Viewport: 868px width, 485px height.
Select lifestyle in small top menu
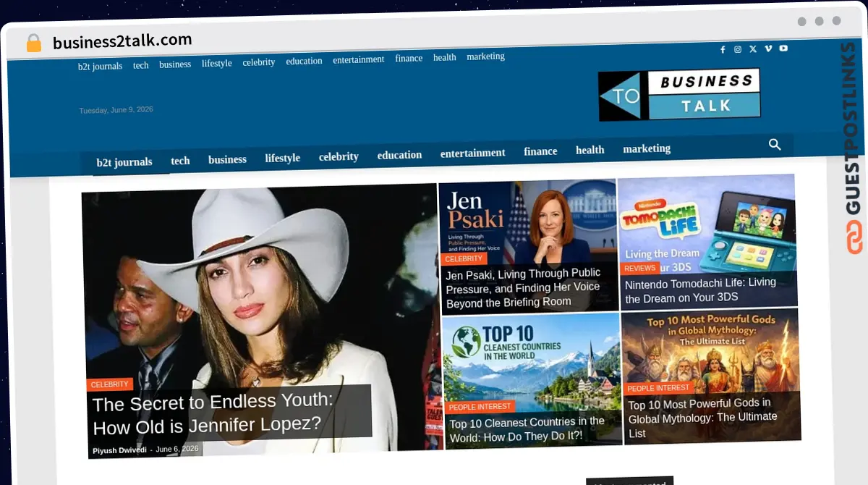point(217,64)
